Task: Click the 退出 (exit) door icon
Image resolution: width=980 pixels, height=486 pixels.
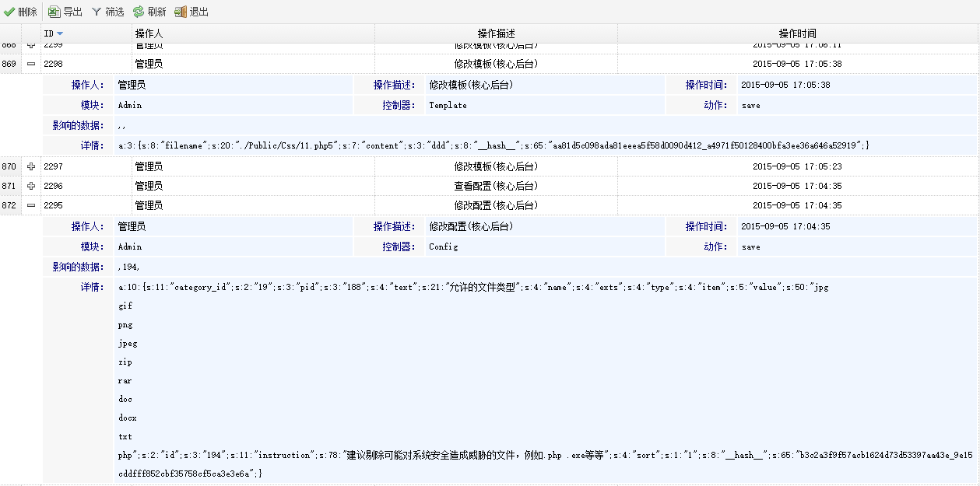Action: point(181,12)
